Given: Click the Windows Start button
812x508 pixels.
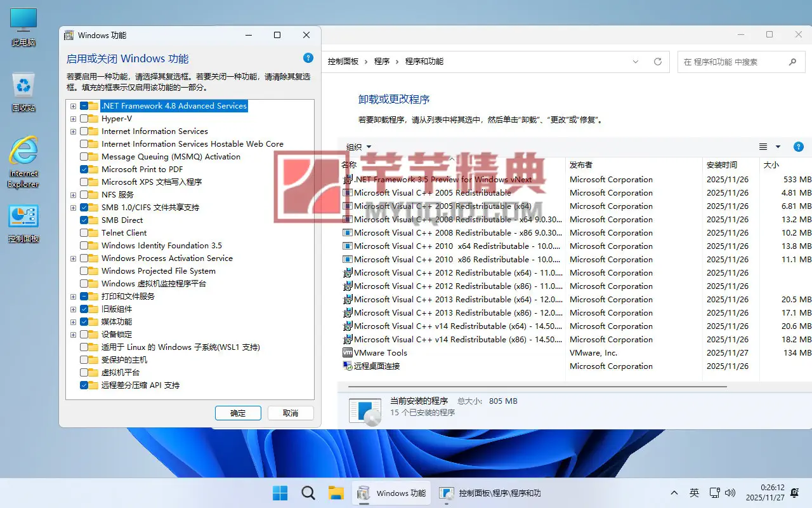Looking at the screenshot, I should 280,493.
